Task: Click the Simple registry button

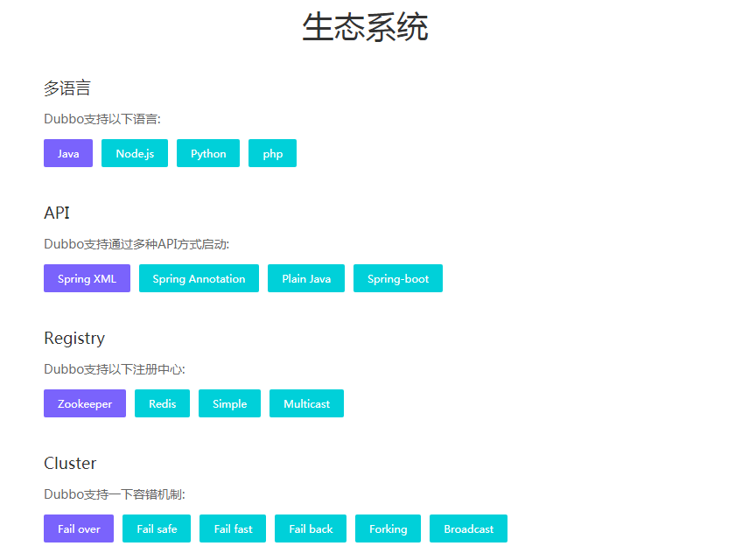Action: coord(229,403)
